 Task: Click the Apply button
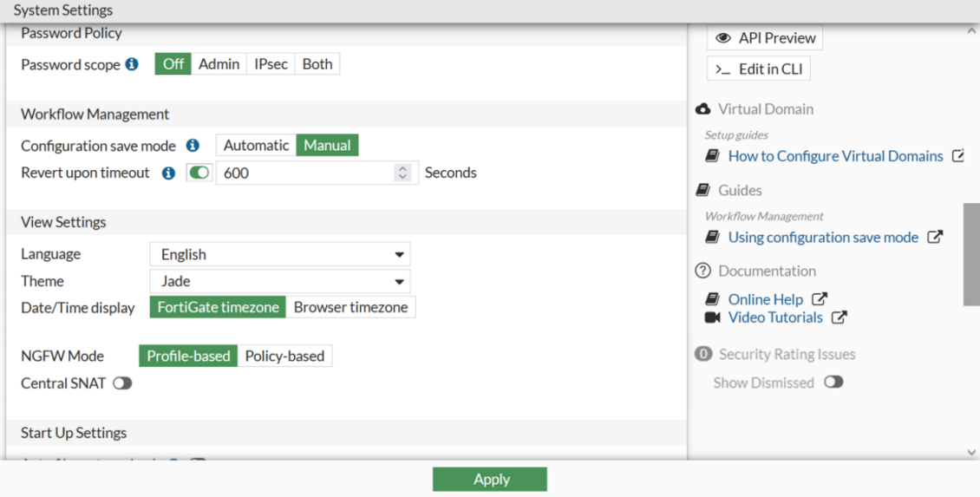click(490, 479)
